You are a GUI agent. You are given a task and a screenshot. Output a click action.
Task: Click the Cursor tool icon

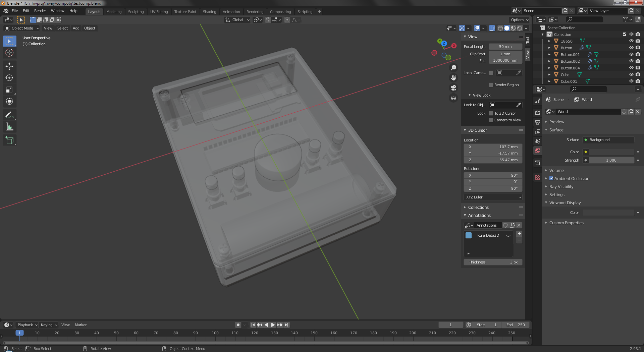(x=9, y=53)
